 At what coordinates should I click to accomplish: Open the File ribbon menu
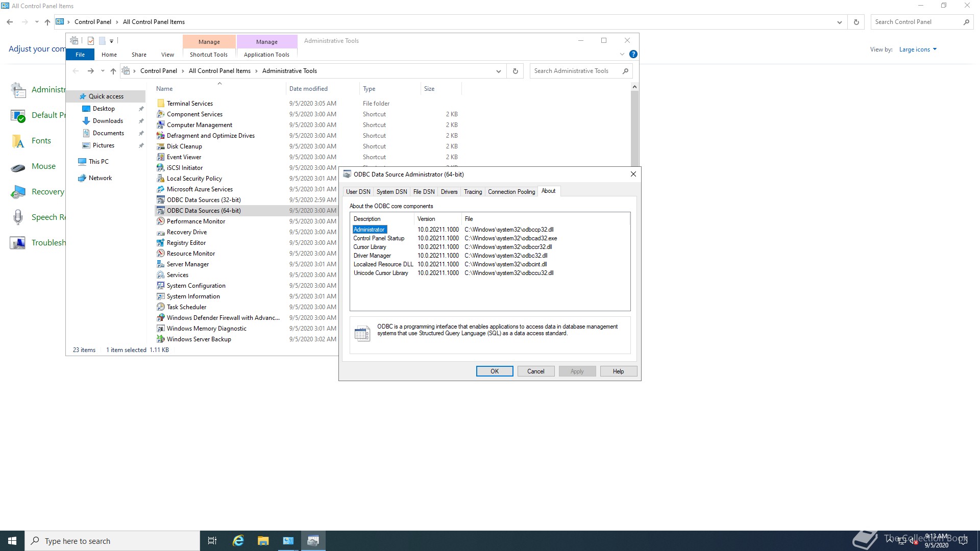[x=80, y=55]
